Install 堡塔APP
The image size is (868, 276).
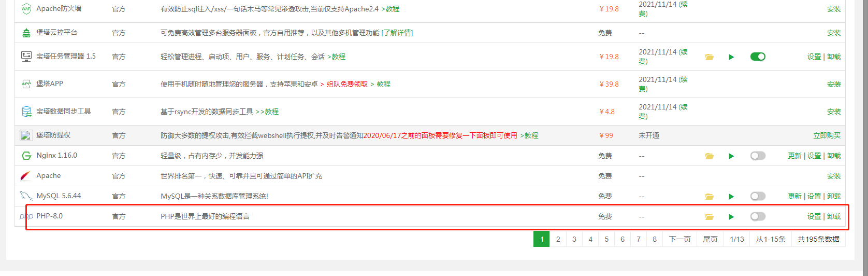click(x=834, y=84)
